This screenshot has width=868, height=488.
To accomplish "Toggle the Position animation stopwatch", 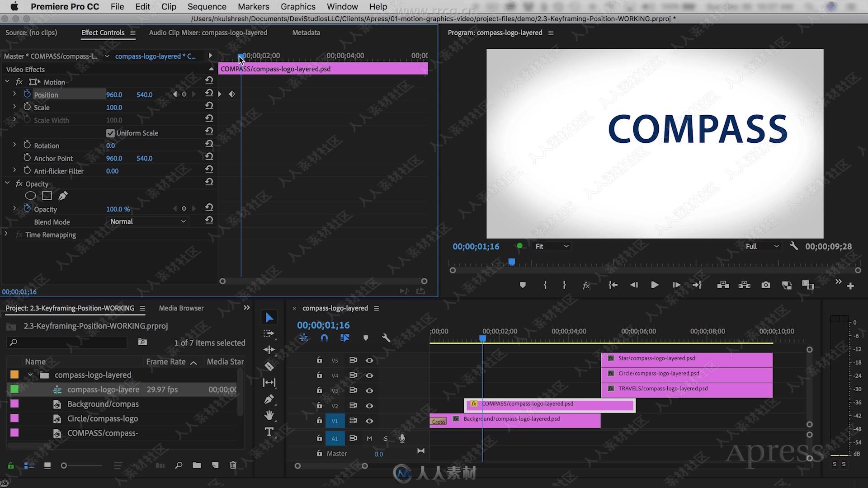I will [x=27, y=94].
